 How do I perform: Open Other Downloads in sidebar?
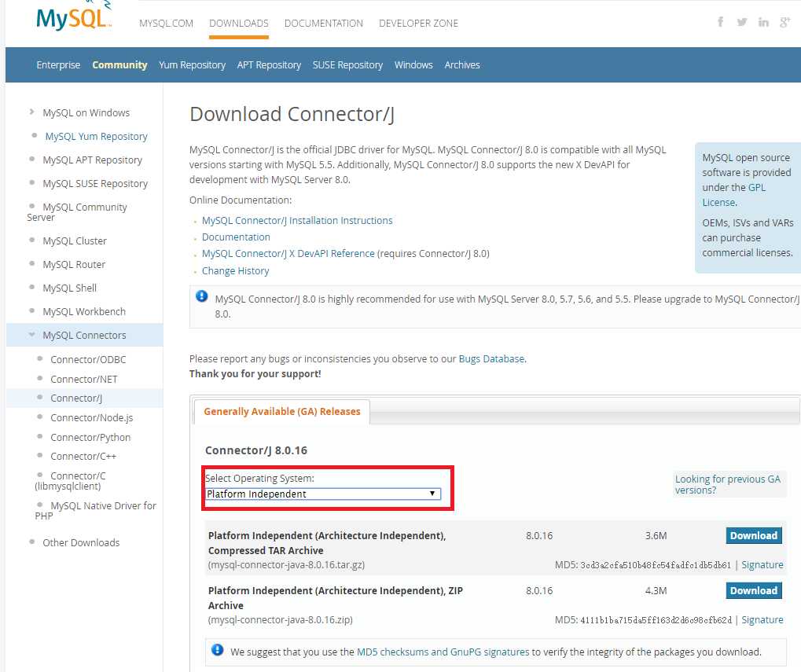(81, 543)
